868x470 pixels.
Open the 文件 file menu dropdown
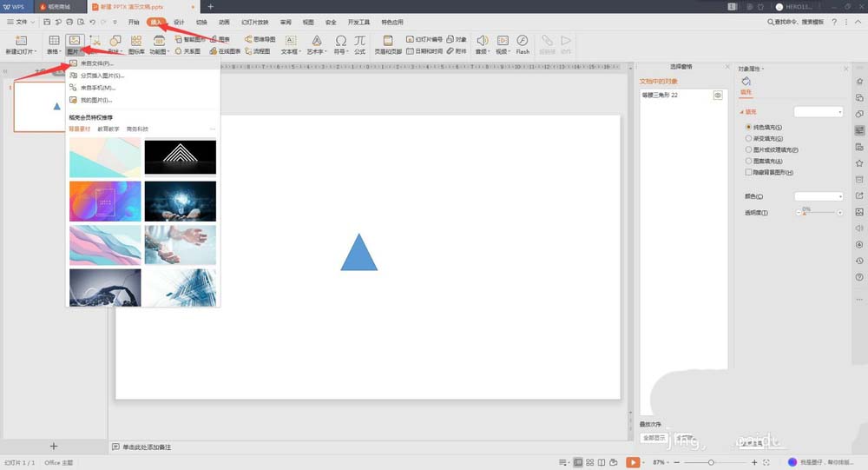pos(21,23)
